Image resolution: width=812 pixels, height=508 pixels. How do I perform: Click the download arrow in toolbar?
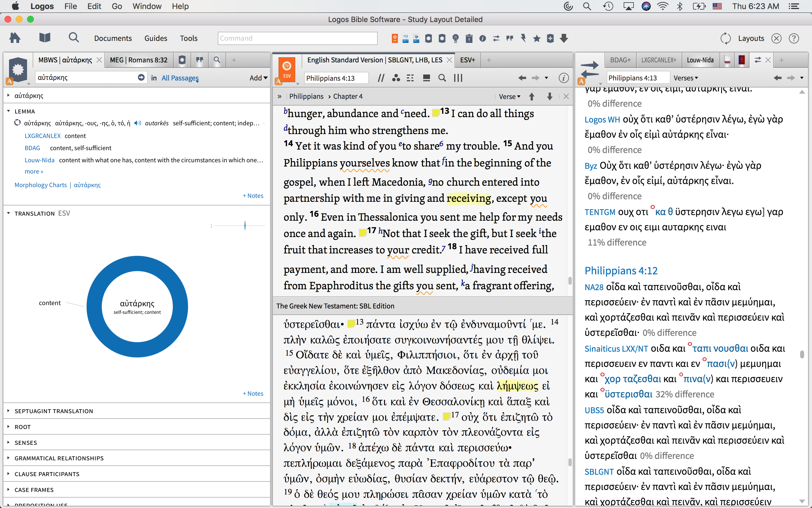click(564, 38)
